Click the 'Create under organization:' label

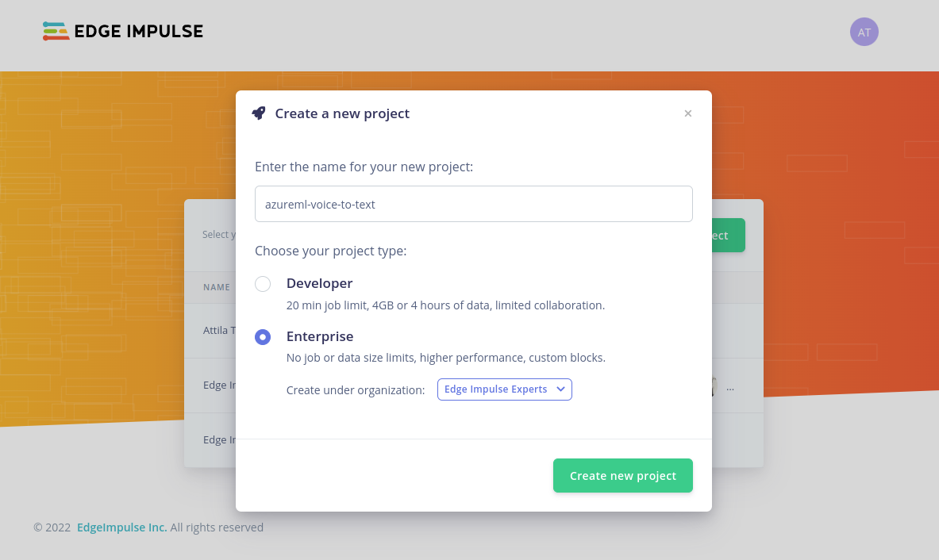point(355,390)
